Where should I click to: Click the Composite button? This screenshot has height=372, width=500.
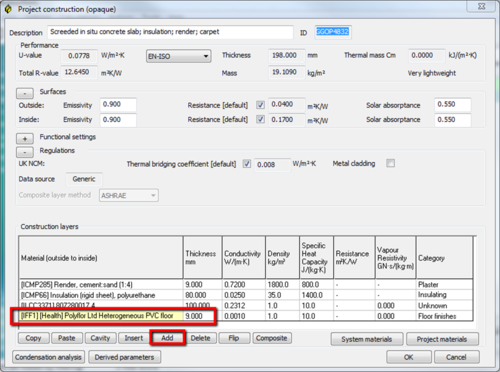pyautogui.click(x=272, y=338)
